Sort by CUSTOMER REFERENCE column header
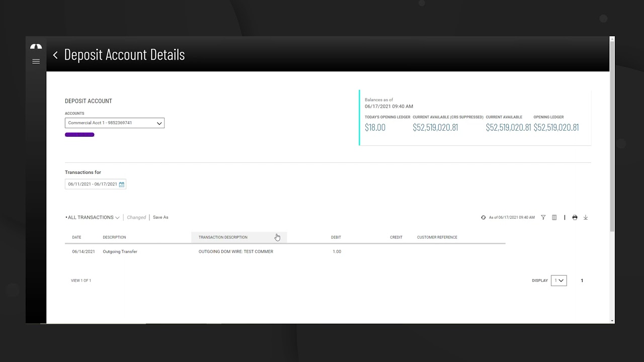 [x=437, y=237]
